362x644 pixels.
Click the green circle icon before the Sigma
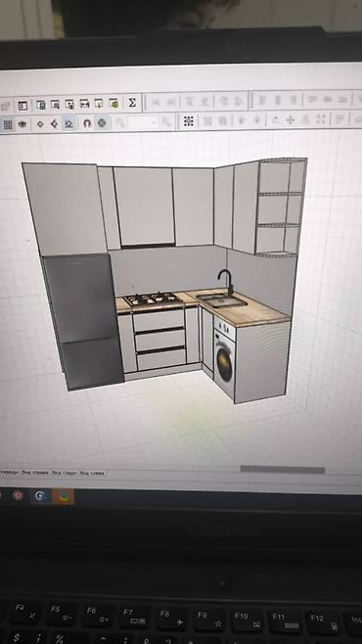point(114,104)
